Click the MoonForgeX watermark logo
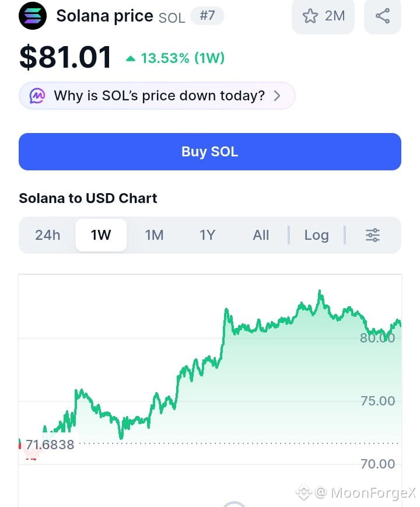Screen dimensions: 420x507 [x=303, y=492]
